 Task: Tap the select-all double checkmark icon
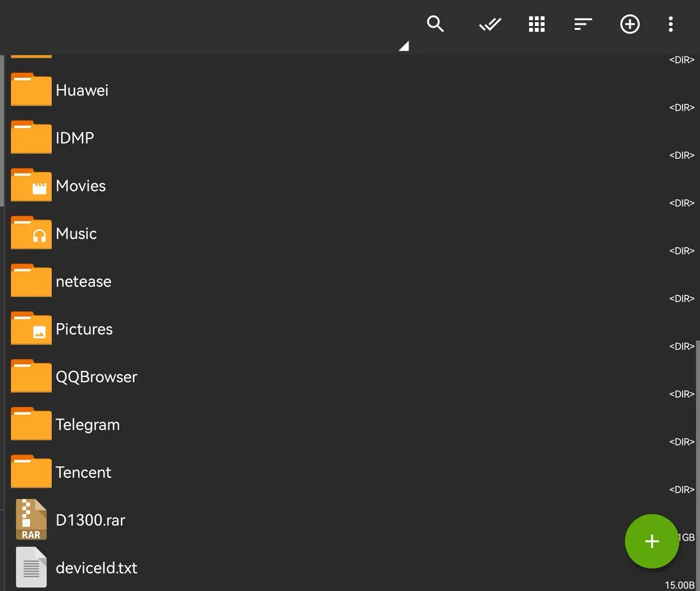point(490,24)
